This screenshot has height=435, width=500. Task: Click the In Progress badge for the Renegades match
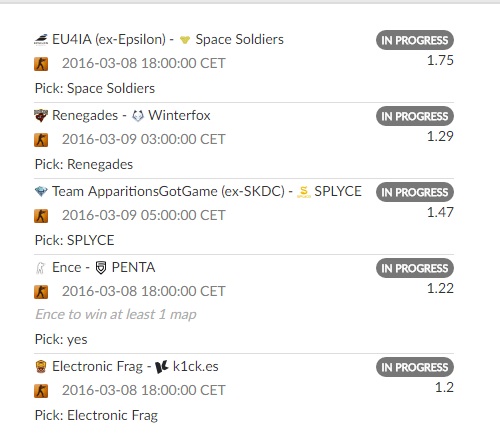[415, 116]
